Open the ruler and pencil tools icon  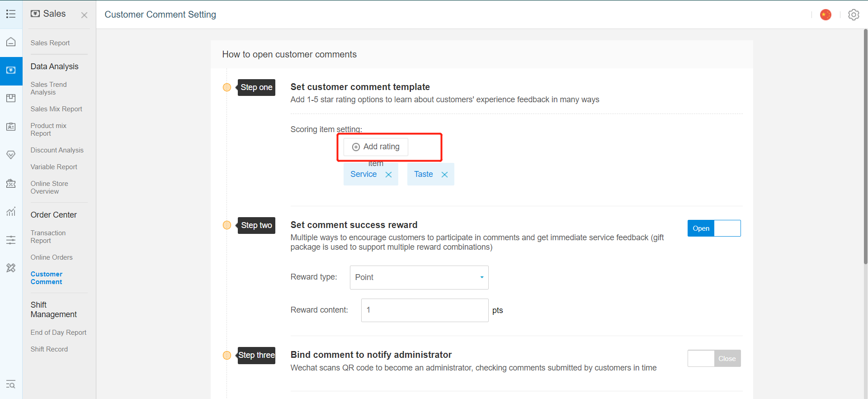(11, 268)
